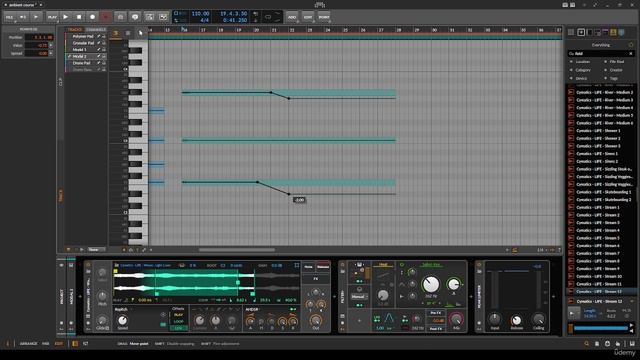Screen dimensions: 640x360
Task: Expand the File Kind filter
Action: (x=617, y=62)
